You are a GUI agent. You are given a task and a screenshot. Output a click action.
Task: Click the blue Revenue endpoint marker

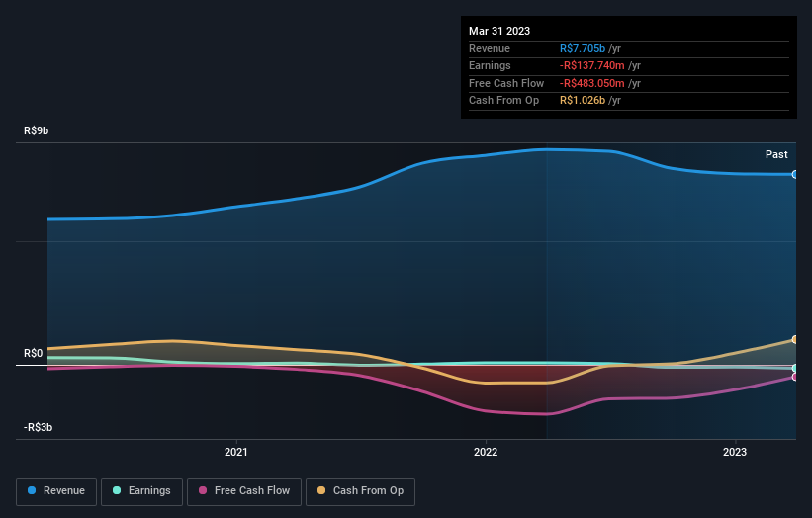point(795,174)
